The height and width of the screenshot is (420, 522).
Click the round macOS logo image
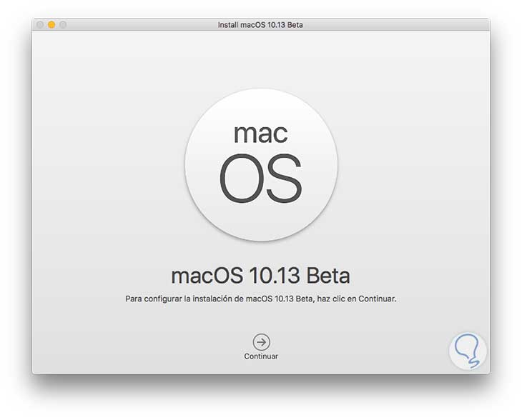click(261, 164)
